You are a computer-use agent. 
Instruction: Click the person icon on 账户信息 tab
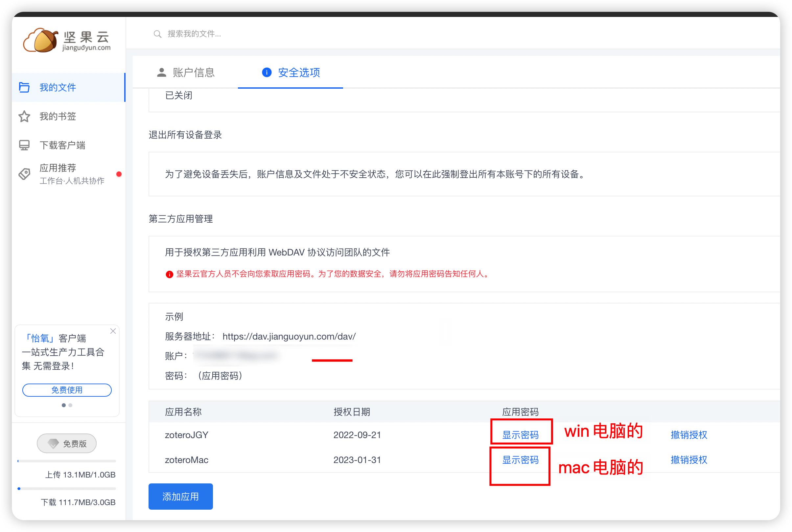coord(162,72)
